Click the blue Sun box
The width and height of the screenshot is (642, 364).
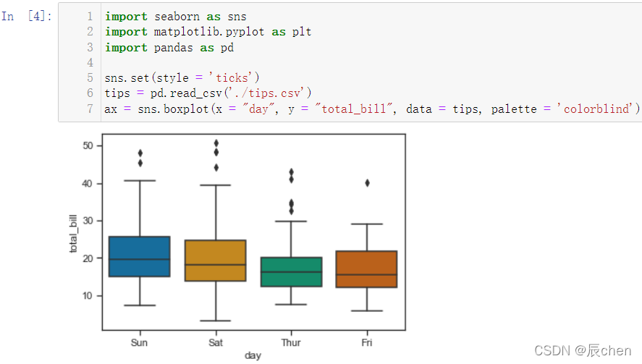pos(140,257)
